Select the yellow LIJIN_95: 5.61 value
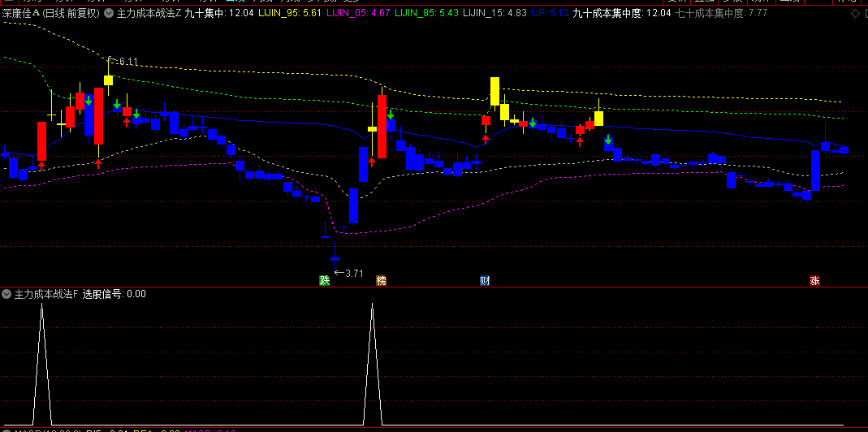The height and width of the screenshot is (432, 868). pos(290,13)
